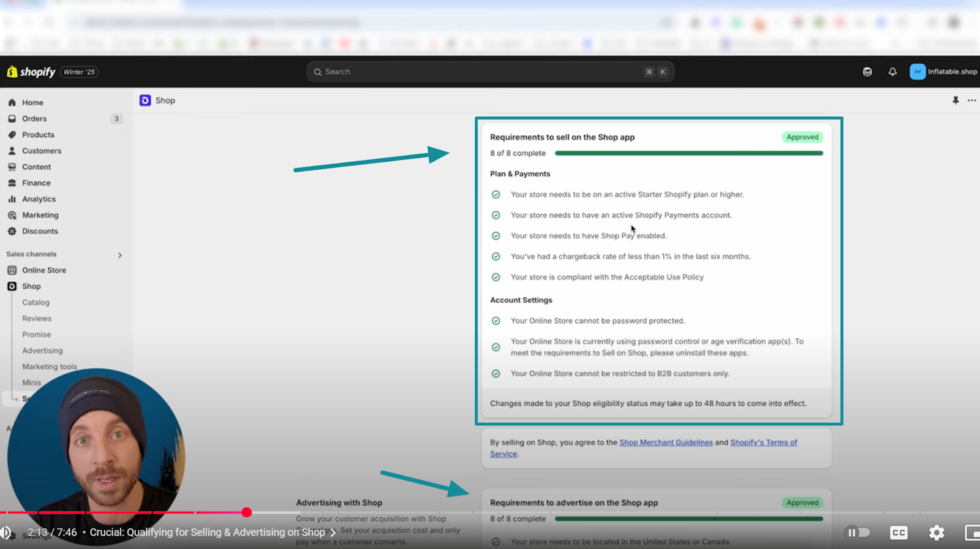This screenshot has width=980, height=549.
Task: Open video settings gear
Action: 937,532
